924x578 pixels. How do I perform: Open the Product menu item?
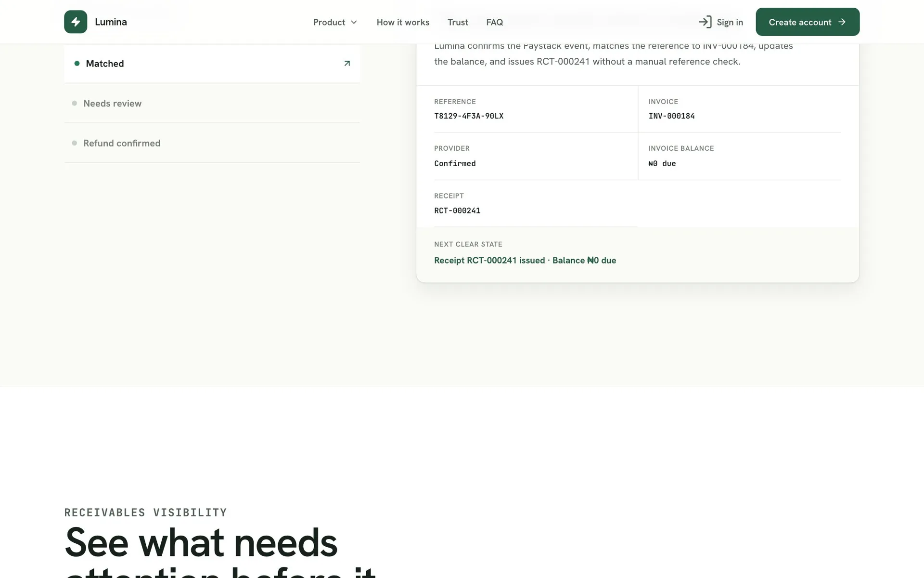tap(335, 22)
